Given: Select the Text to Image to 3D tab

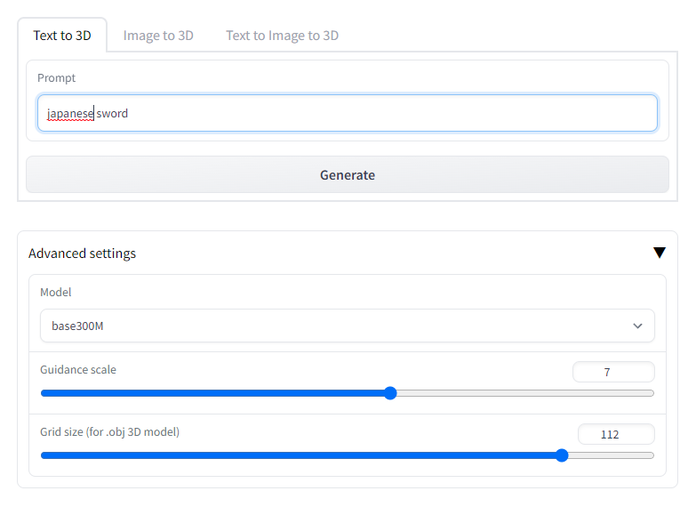Looking at the screenshot, I should tap(282, 35).
